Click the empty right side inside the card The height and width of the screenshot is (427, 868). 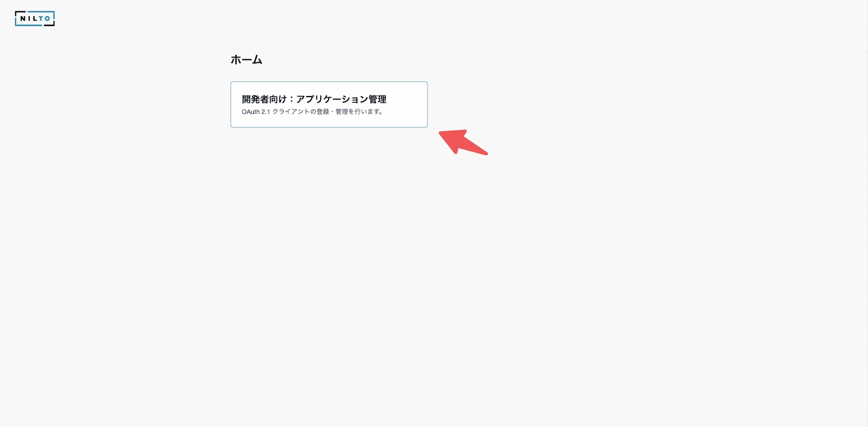coord(407,105)
